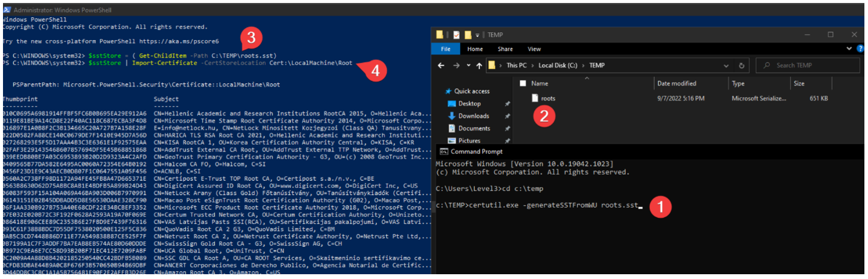The width and height of the screenshot is (868, 279).
Task: Click the Thumbprint column heading in PowerShell
Action: [20, 99]
